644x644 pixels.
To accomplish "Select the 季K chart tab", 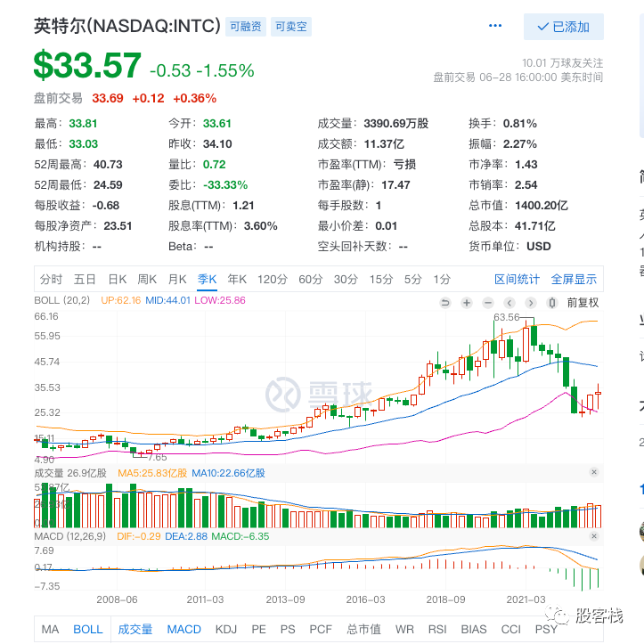I will pos(207,280).
